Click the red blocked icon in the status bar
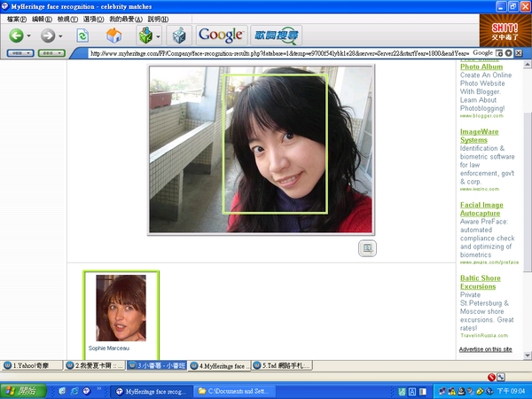 (491, 377)
